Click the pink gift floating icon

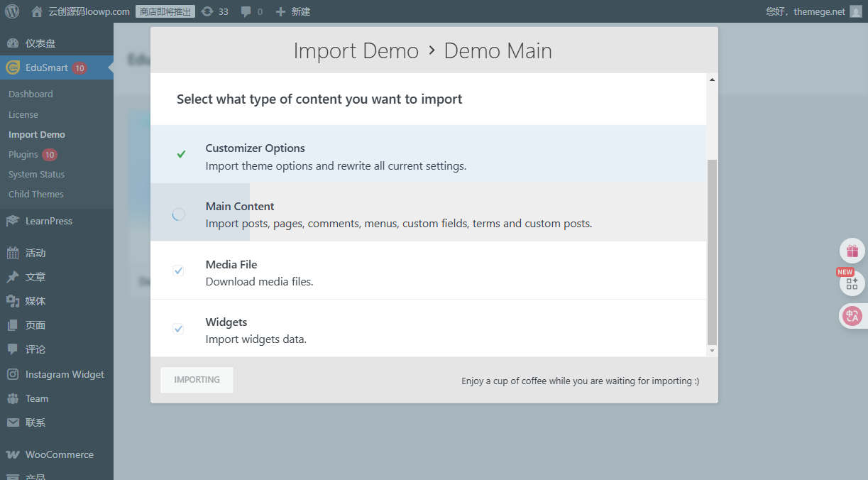click(x=852, y=251)
